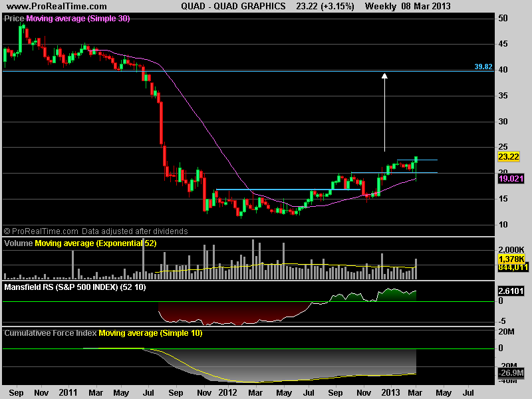Click the 2,000K volume axis label
Screen dimensions: 532x399
pos(511,250)
